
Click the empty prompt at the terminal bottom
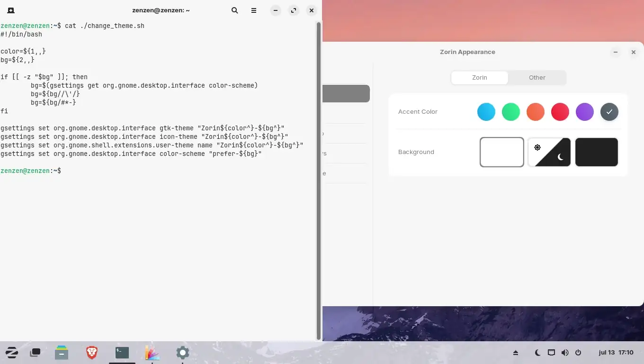click(x=31, y=171)
